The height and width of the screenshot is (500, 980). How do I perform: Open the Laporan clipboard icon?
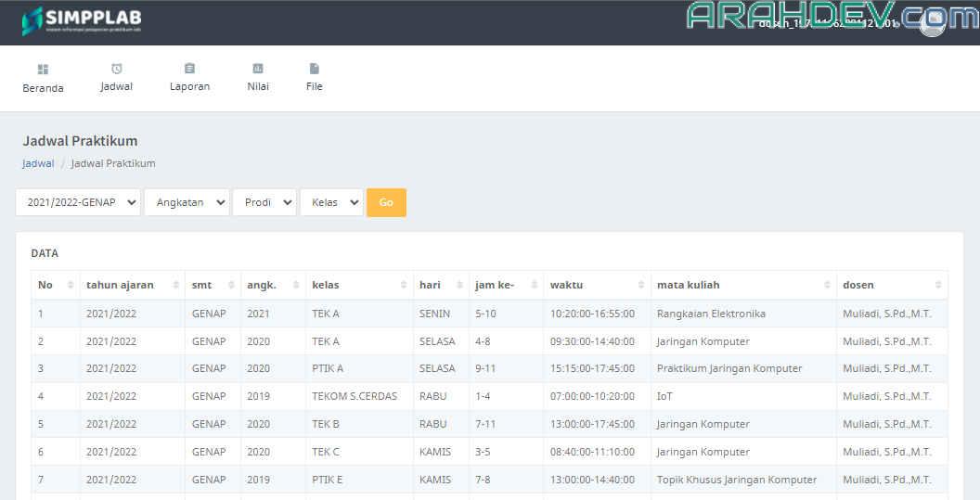point(189,69)
